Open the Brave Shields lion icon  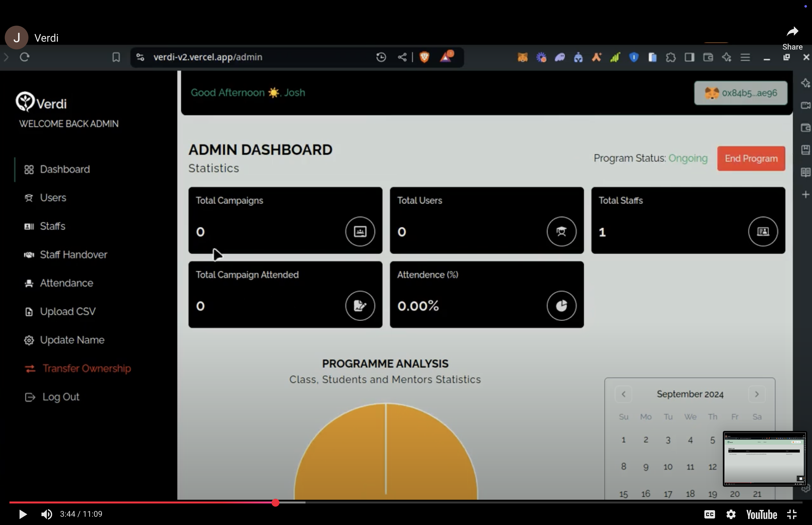point(424,57)
